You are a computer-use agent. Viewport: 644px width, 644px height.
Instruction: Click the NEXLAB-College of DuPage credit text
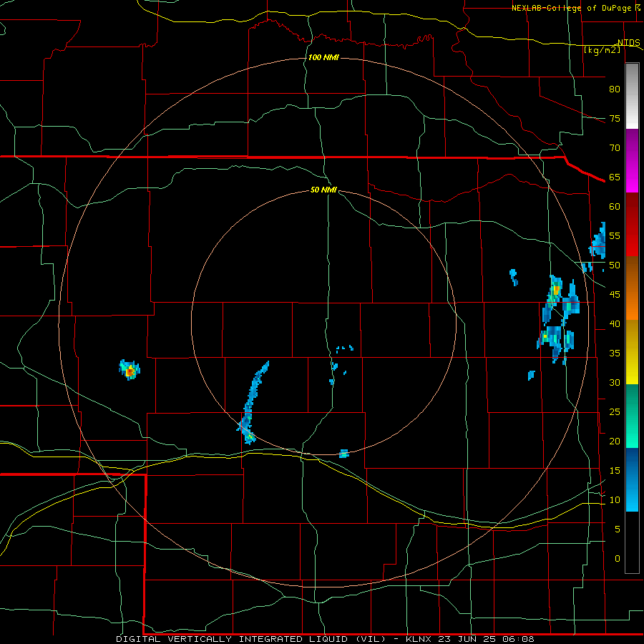click(571, 8)
